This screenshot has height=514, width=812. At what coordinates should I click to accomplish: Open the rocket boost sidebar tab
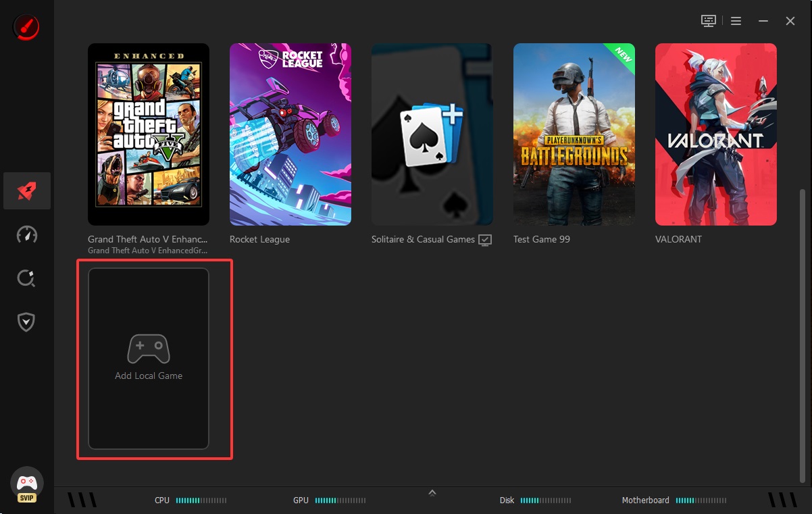(x=26, y=190)
